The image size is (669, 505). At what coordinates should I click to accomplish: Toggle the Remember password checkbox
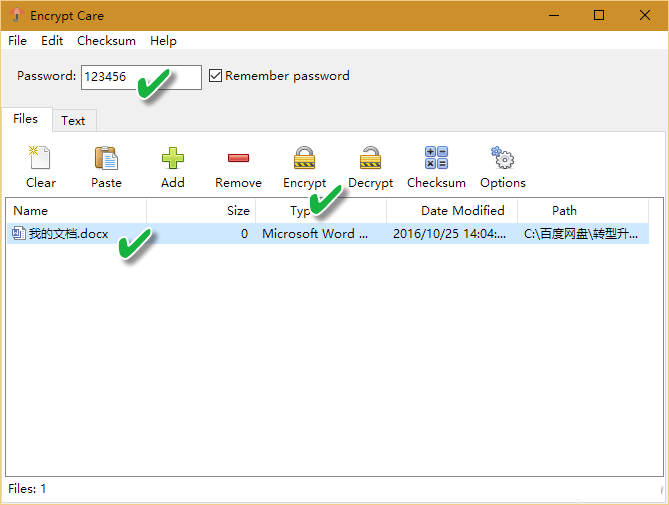point(215,75)
